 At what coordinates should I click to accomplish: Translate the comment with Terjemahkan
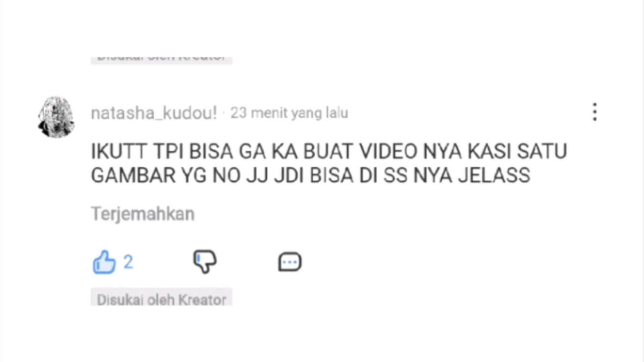pyautogui.click(x=143, y=214)
